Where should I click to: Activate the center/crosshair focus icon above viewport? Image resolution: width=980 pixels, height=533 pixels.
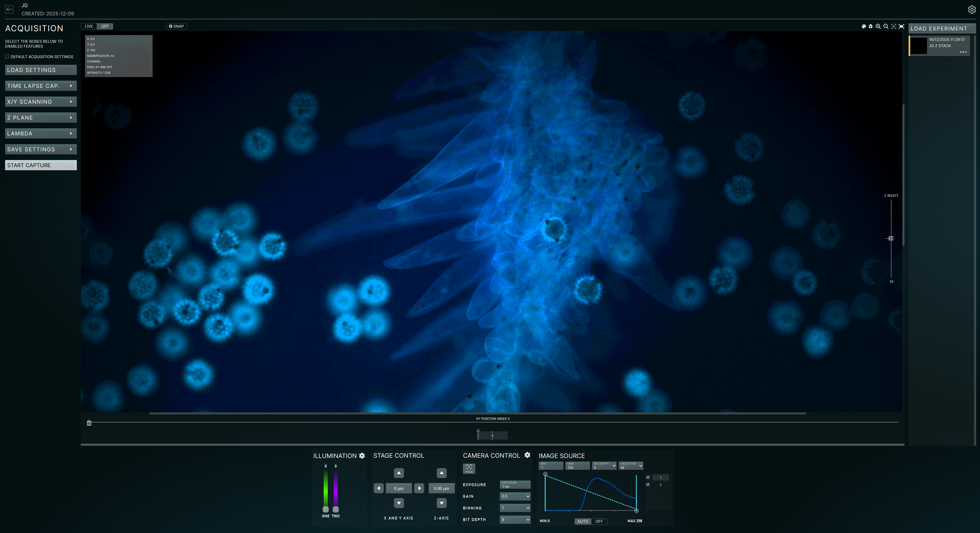tap(893, 27)
